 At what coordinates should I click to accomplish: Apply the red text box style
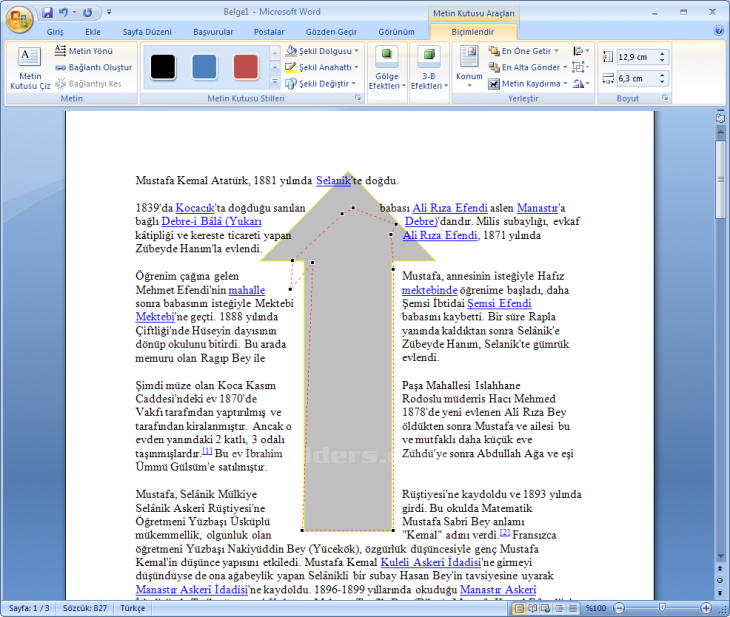246,67
